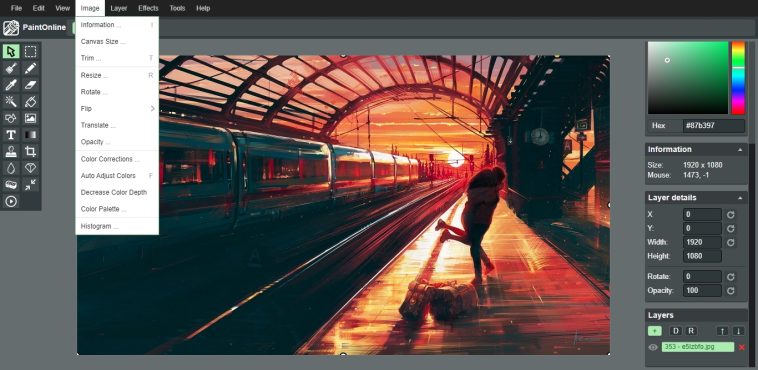
Task: Open the Effects menu
Action: point(148,8)
